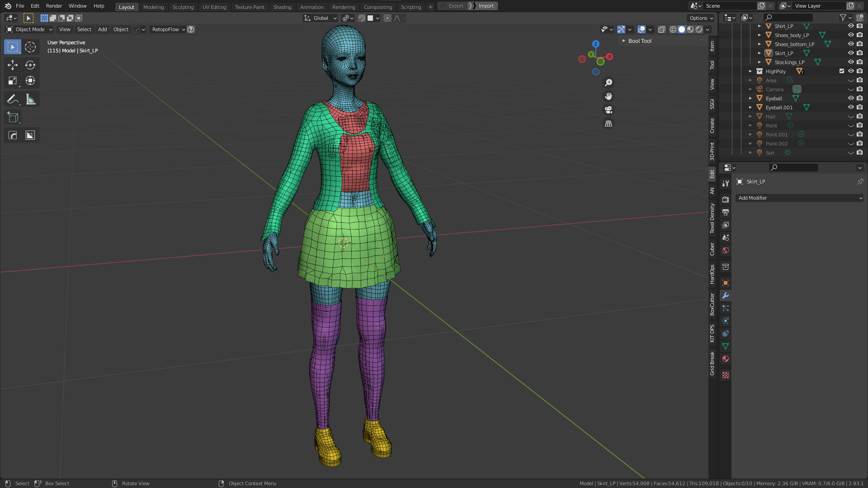The image size is (868, 488).
Task: Select the Annotate tool
Action: [12, 99]
